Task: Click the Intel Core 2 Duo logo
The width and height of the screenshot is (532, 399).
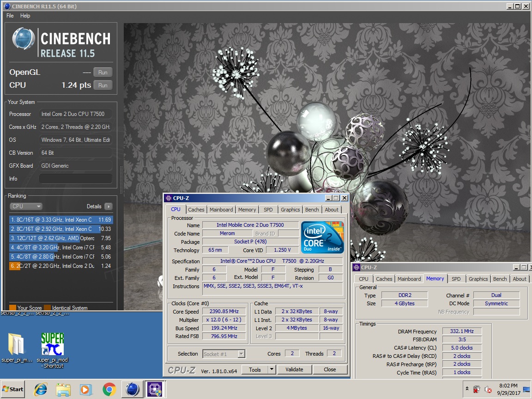Action: click(x=322, y=237)
